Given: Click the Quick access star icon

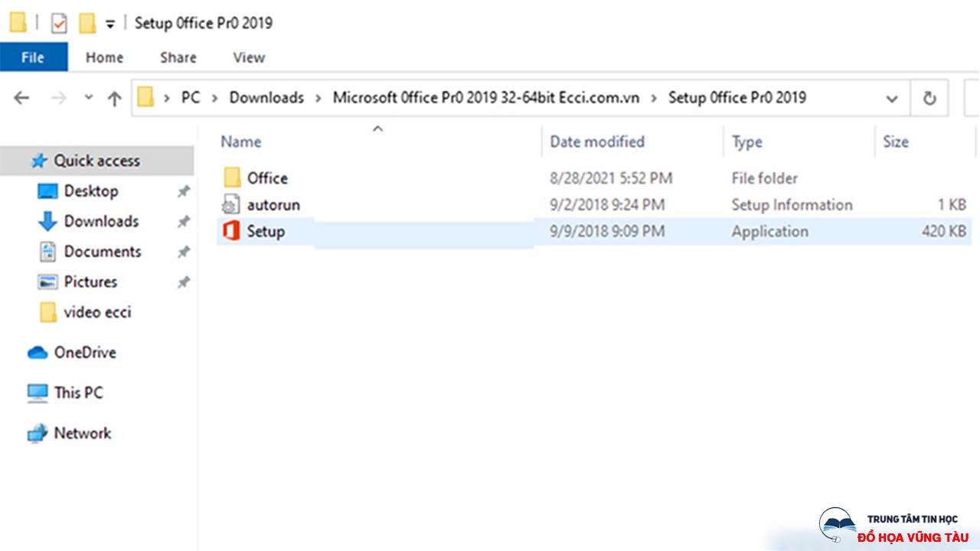Looking at the screenshot, I should pyautogui.click(x=39, y=161).
